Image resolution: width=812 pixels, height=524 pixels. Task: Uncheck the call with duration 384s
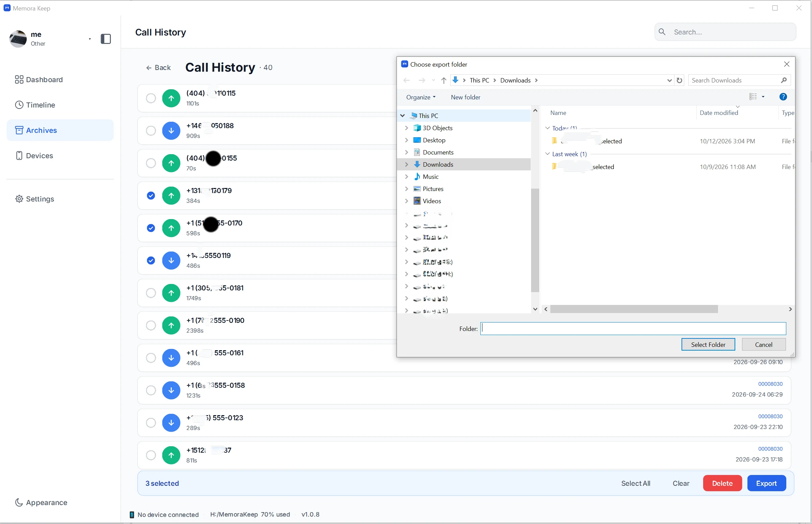point(151,196)
